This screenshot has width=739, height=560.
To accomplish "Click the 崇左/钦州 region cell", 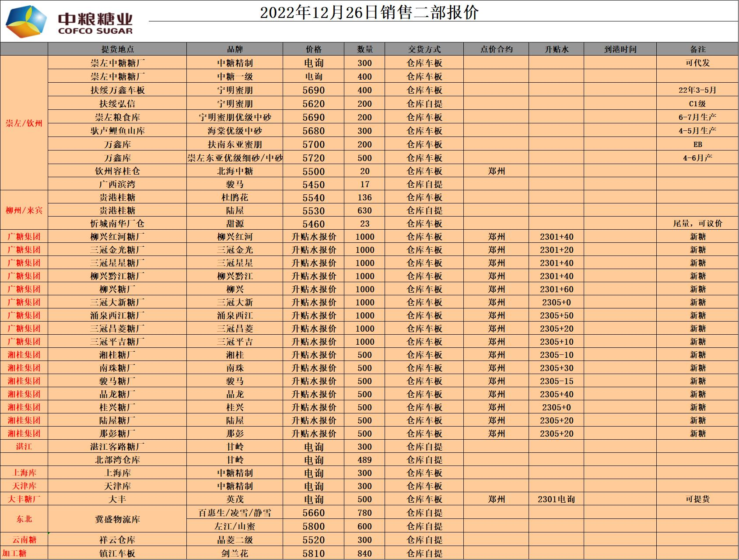I will [x=24, y=123].
